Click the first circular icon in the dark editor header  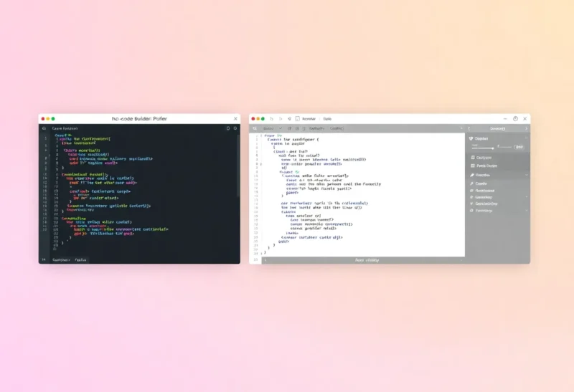pos(228,128)
